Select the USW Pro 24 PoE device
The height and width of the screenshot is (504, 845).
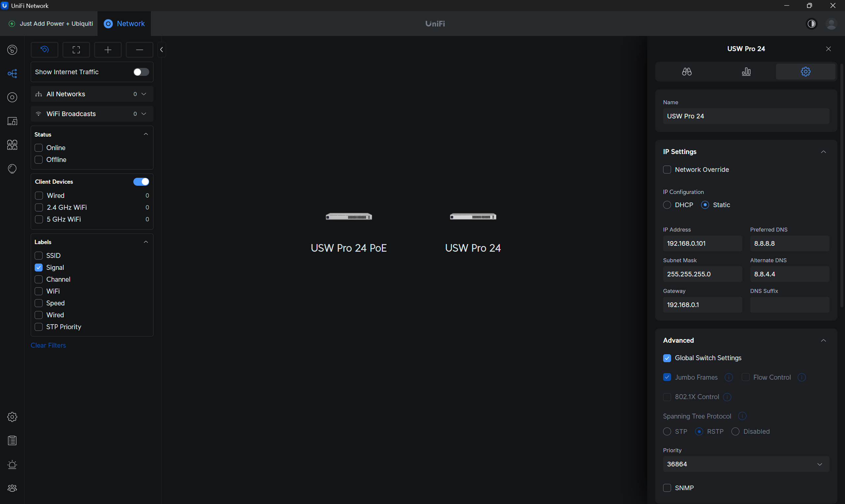click(x=349, y=217)
